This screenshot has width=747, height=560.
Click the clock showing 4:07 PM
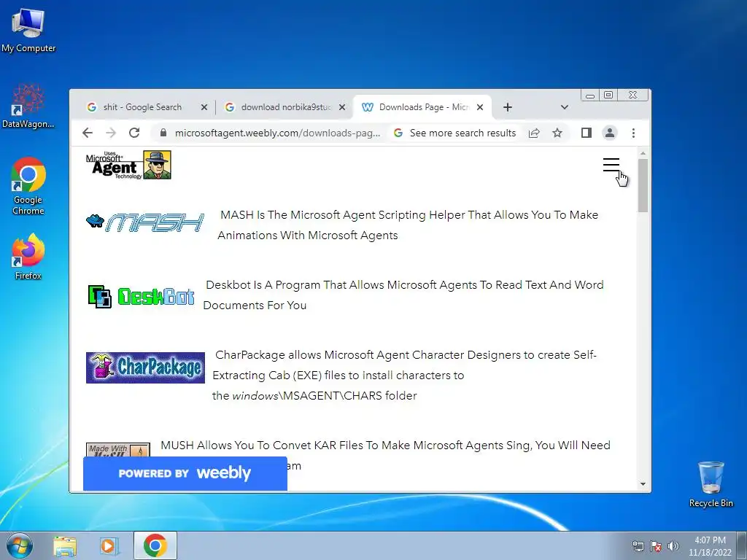tap(710, 545)
